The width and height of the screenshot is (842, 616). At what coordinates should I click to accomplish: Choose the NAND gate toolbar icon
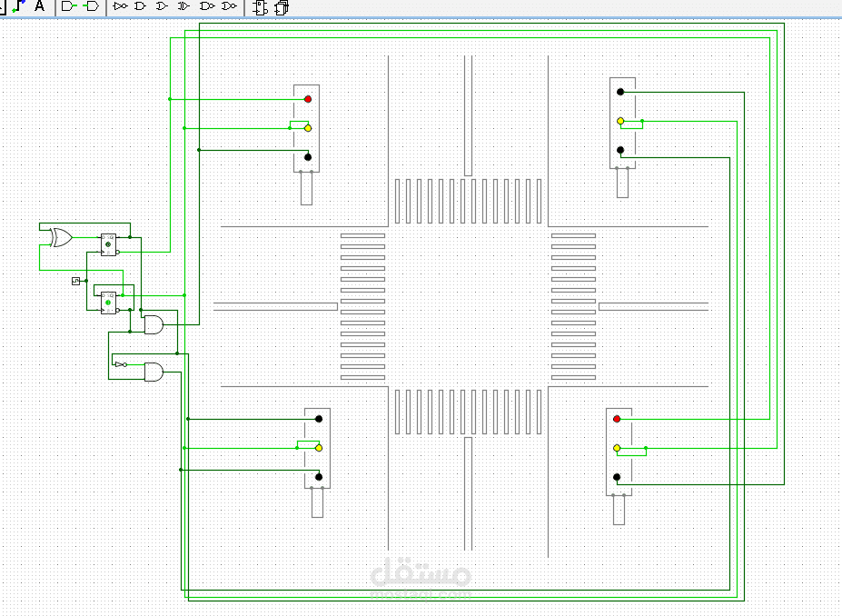click(207, 6)
